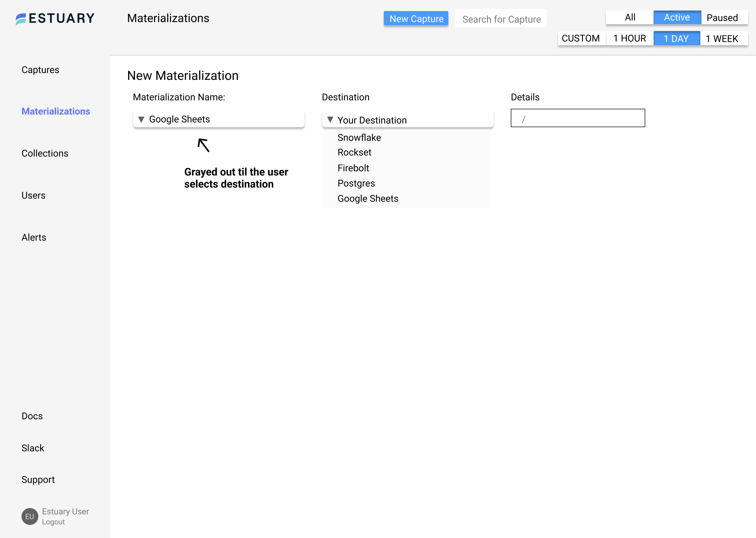Open the Alerts section
This screenshot has height=538, width=756.
pyautogui.click(x=34, y=237)
